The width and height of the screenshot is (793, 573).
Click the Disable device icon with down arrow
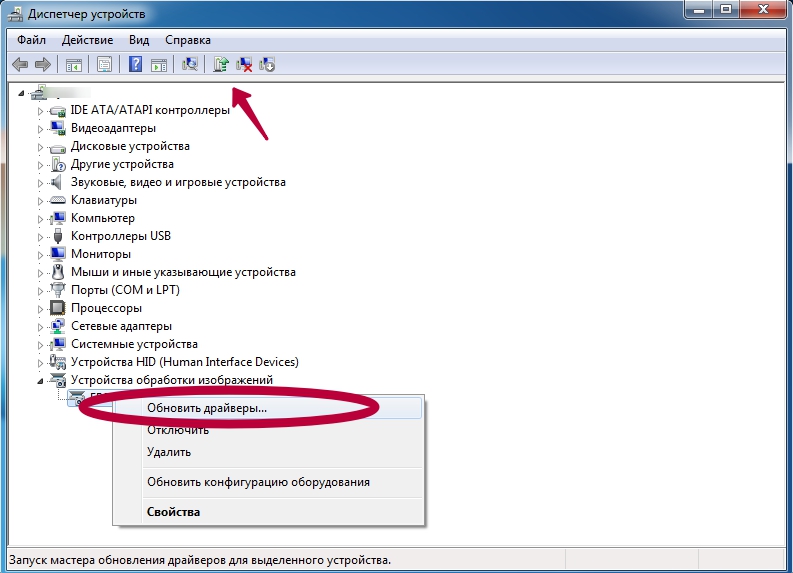click(x=267, y=65)
